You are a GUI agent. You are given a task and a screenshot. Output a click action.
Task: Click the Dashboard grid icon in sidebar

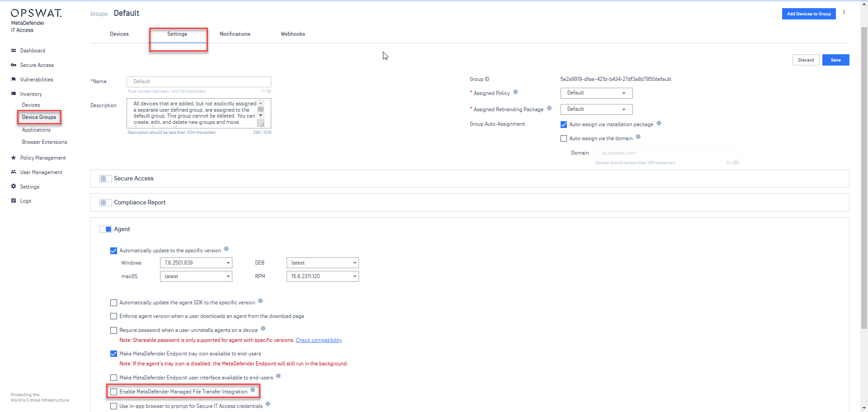pos(14,51)
